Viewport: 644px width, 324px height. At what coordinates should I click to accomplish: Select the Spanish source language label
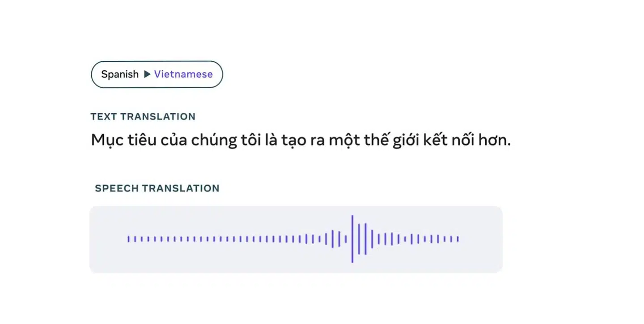pos(120,74)
